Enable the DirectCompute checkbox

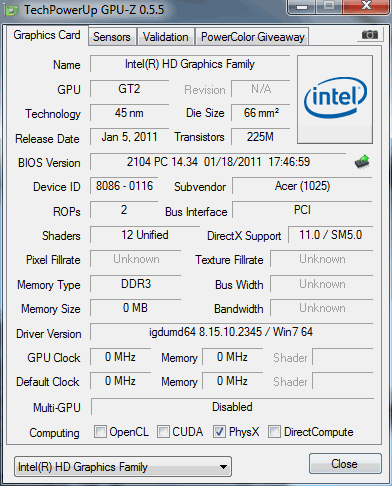(274, 431)
